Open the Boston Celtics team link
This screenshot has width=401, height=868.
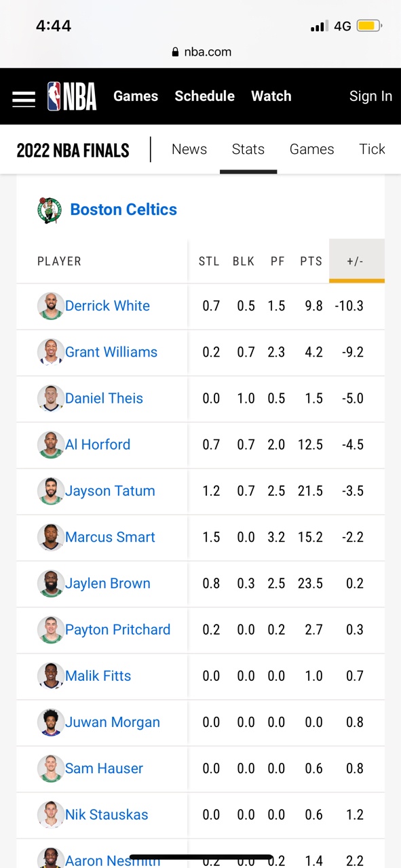pos(123,210)
